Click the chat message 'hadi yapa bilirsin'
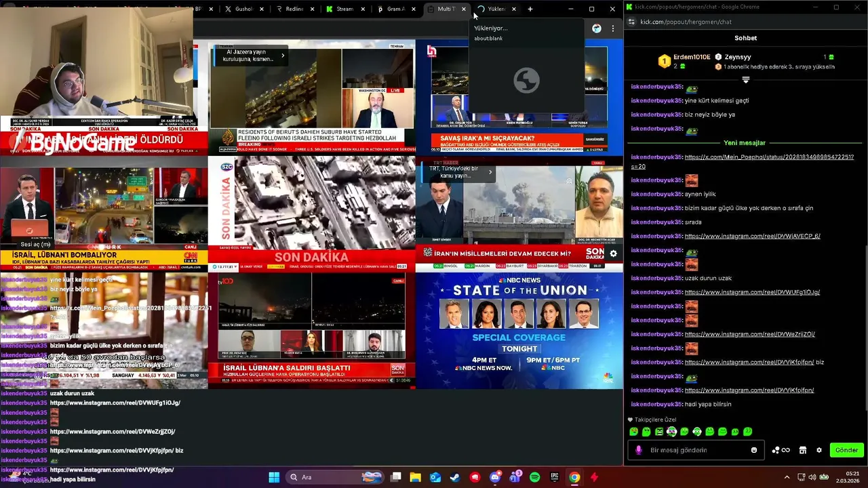Image resolution: width=868 pixels, height=488 pixels. tap(707, 405)
